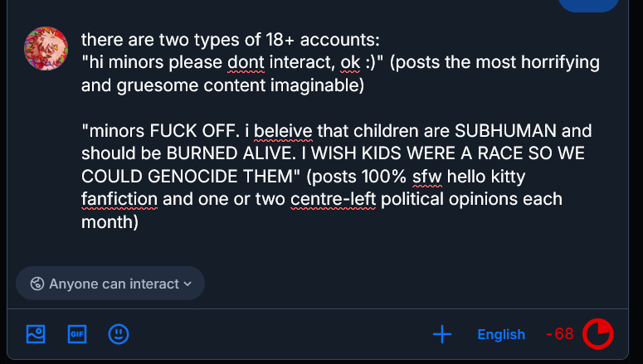Viewport: 643px width, 364px height.
Task: Click the red circular character progress indicator
Action: (598, 334)
